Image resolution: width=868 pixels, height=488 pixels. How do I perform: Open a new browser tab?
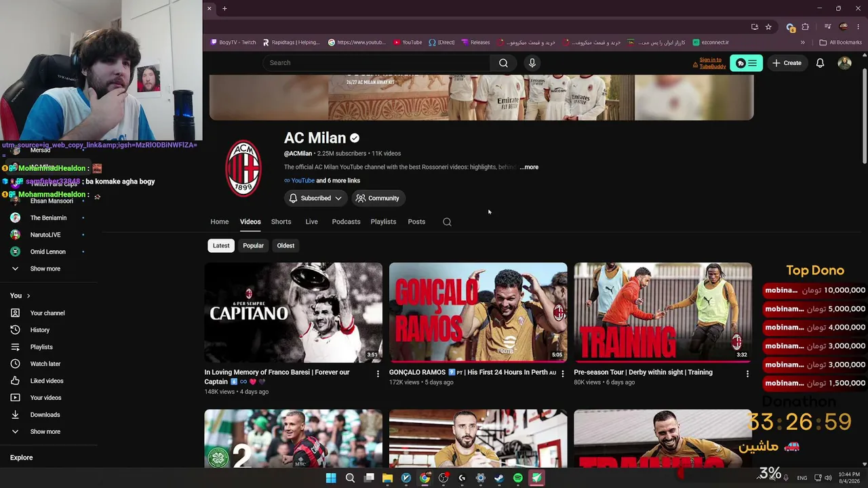(x=224, y=8)
